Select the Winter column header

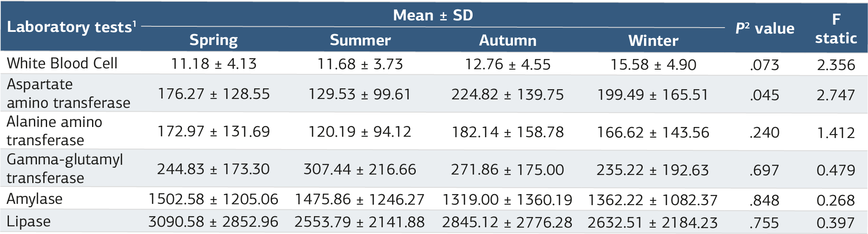point(653,40)
